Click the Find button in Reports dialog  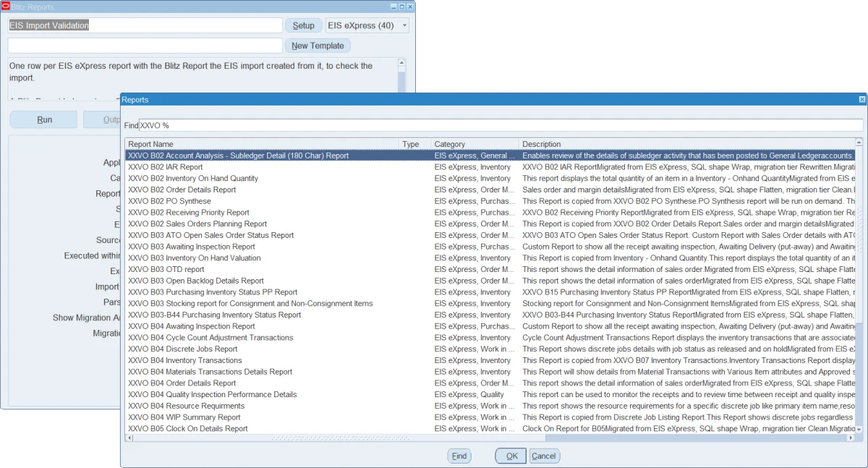[x=459, y=456]
